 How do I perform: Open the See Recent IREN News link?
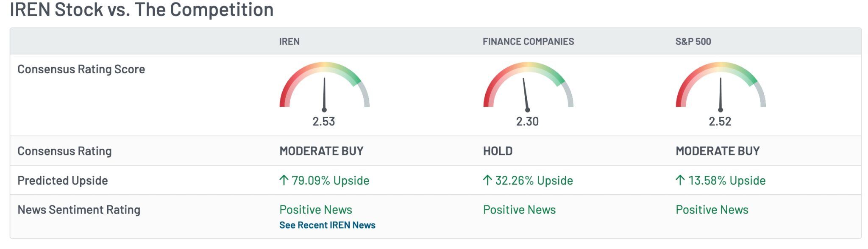[x=327, y=225]
